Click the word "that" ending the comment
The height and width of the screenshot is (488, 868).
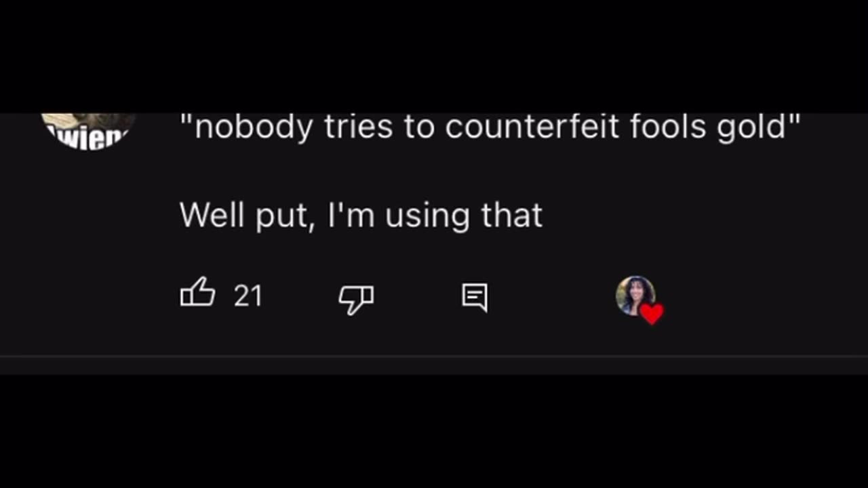pos(512,216)
